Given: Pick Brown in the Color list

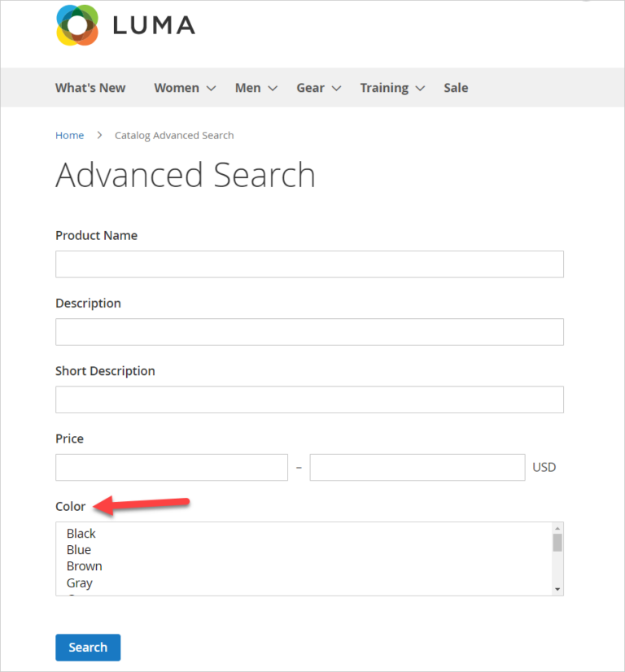Looking at the screenshot, I should [85, 566].
